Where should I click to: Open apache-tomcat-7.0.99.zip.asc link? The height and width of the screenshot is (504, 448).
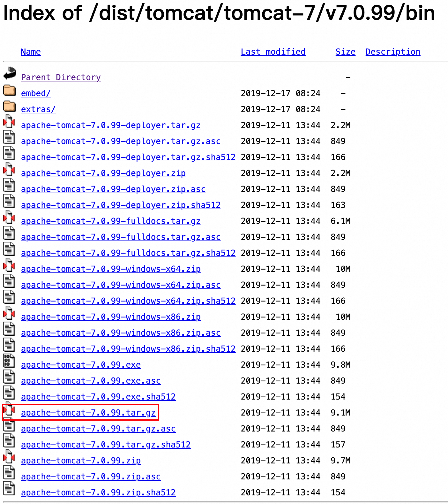tap(91, 477)
